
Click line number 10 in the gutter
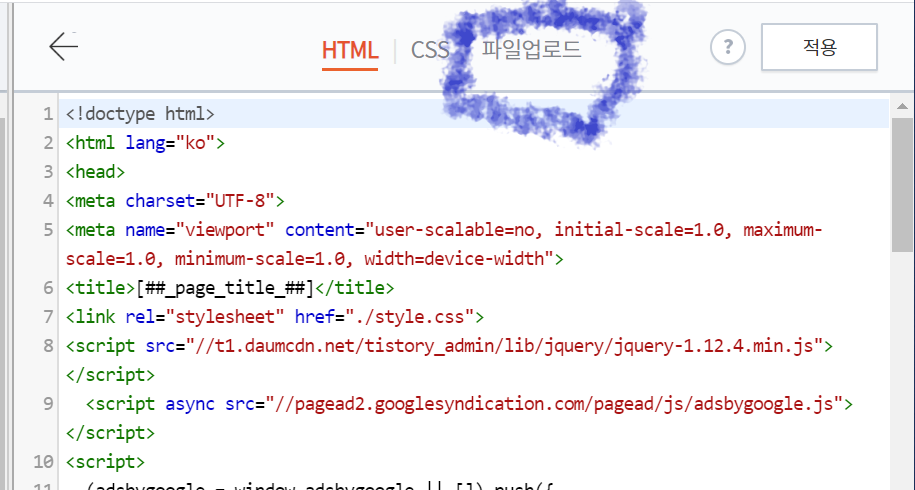coord(42,462)
